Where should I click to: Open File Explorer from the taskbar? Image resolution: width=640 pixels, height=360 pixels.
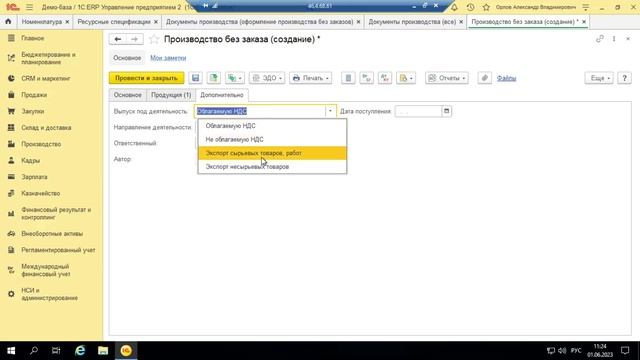tap(103, 351)
